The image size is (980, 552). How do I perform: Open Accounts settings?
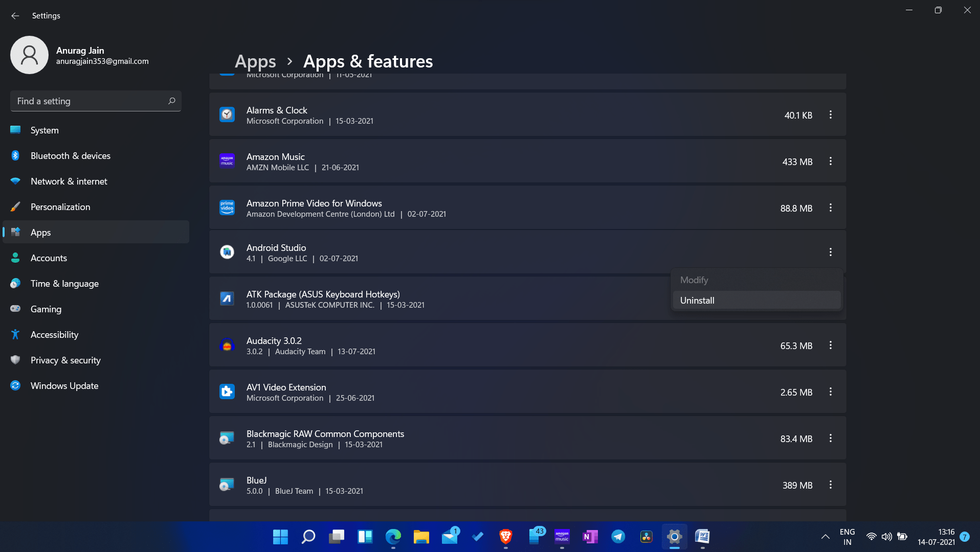(x=96, y=258)
